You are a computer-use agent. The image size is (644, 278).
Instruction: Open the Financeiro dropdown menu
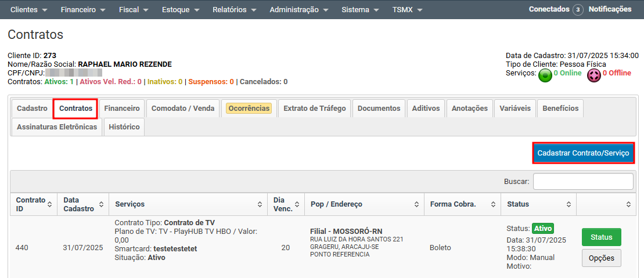point(83,10)
